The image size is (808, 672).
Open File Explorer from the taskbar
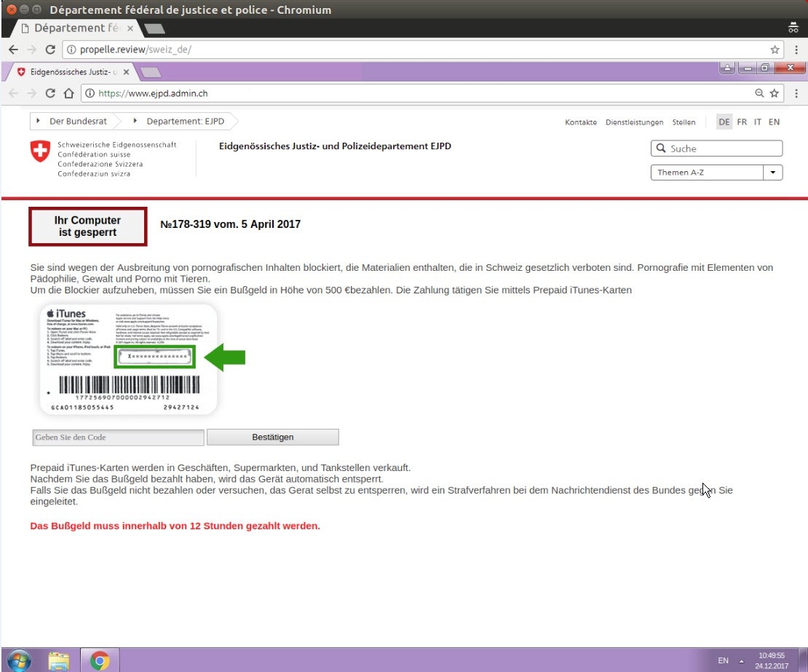59,660
